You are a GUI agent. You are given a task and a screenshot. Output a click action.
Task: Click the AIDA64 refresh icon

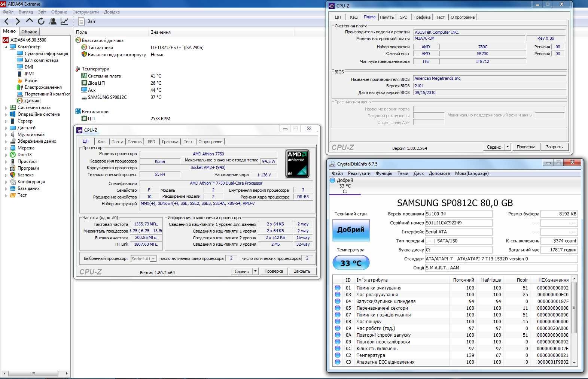coord(41,21)
